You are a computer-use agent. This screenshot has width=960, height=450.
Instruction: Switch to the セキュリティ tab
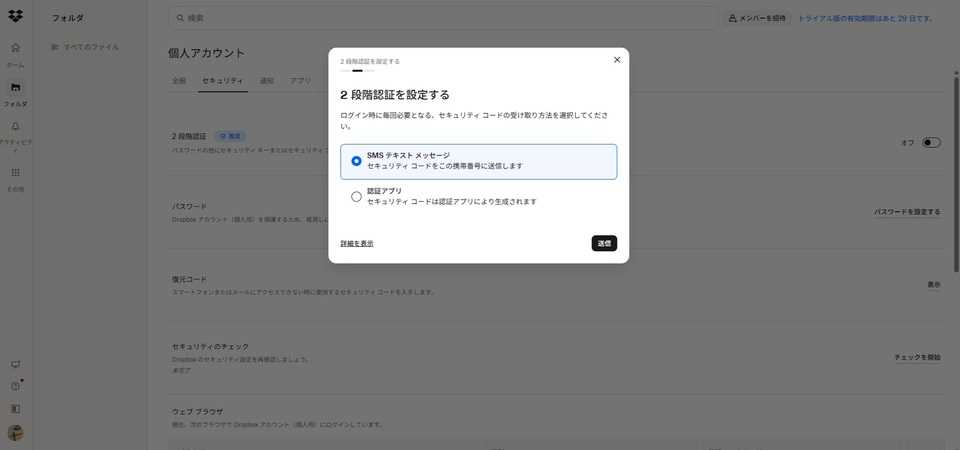pos(222,81)
